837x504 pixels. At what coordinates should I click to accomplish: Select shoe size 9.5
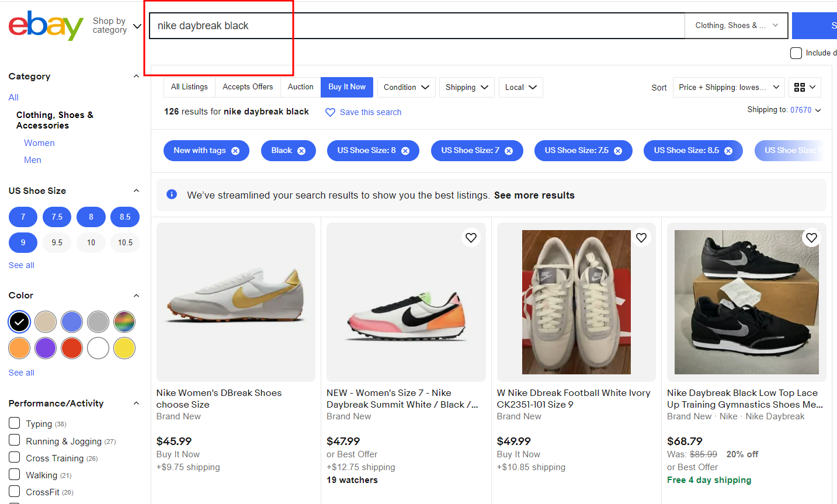(x=57, y=242)
